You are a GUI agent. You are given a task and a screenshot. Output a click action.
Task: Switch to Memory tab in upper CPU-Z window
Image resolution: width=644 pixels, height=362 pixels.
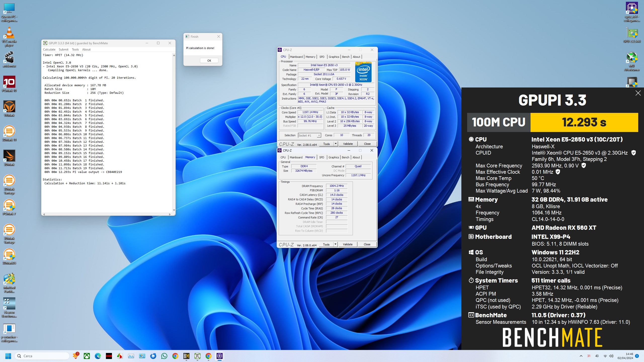click(310, 57)
